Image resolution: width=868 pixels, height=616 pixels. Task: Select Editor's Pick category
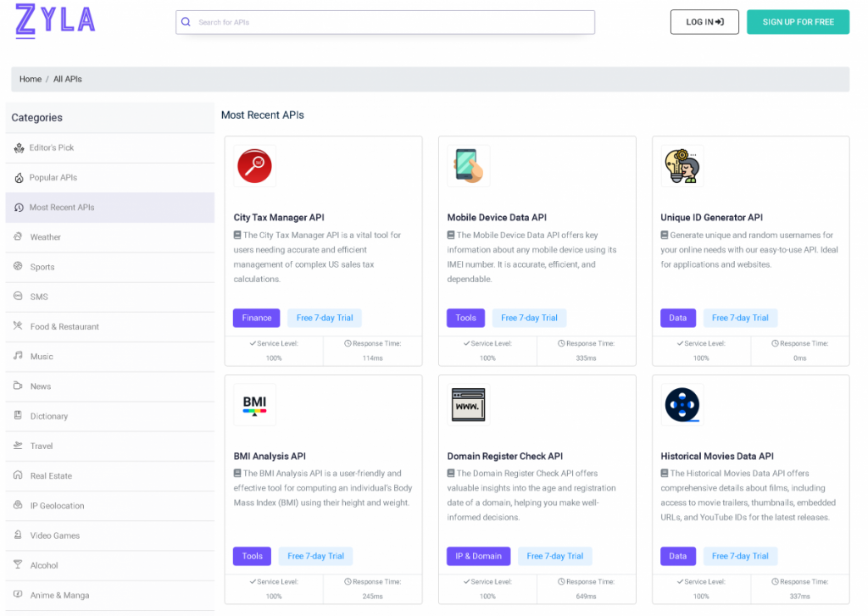pos(109,147)
